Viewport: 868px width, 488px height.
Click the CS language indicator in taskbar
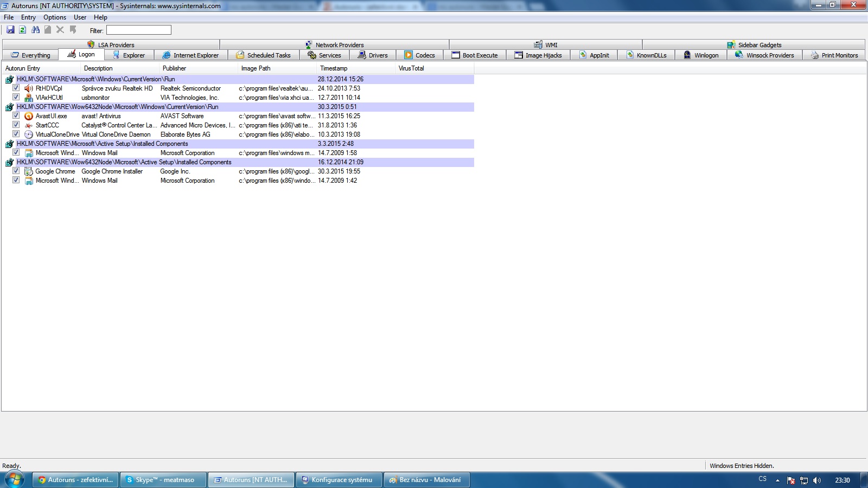tap(763, 479)
